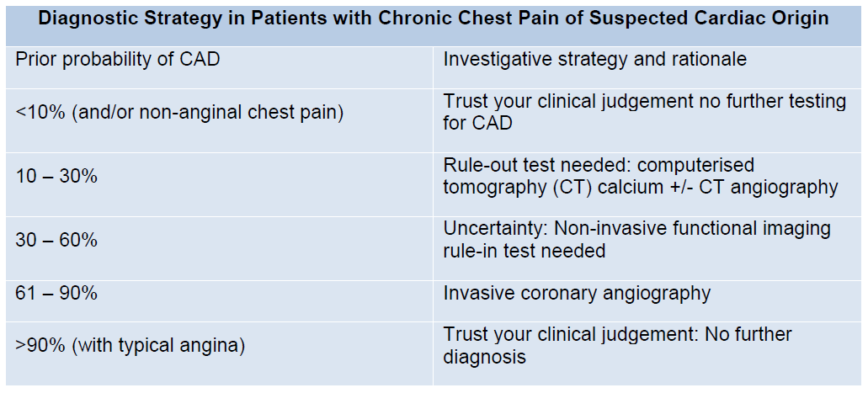Select the 'Prior probability of CAD' header cell
The height and width of the screenshot is (393, 868).
click(219, 67)
